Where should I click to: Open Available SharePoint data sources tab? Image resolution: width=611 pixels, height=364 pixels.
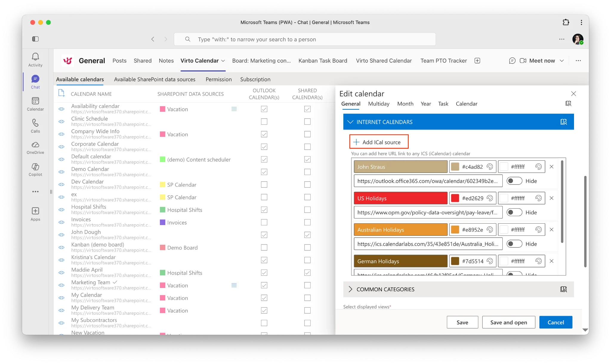point(155,80)
